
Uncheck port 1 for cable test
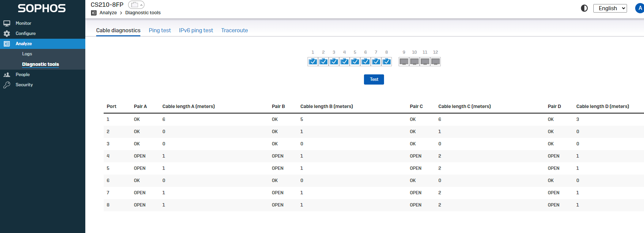point(313,61)
